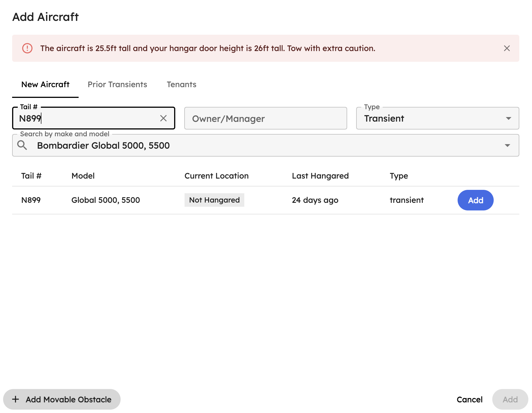This screenshot has width=532, height=413.
Task: Click the Add Movable Obstacle button
Action: 62,399
